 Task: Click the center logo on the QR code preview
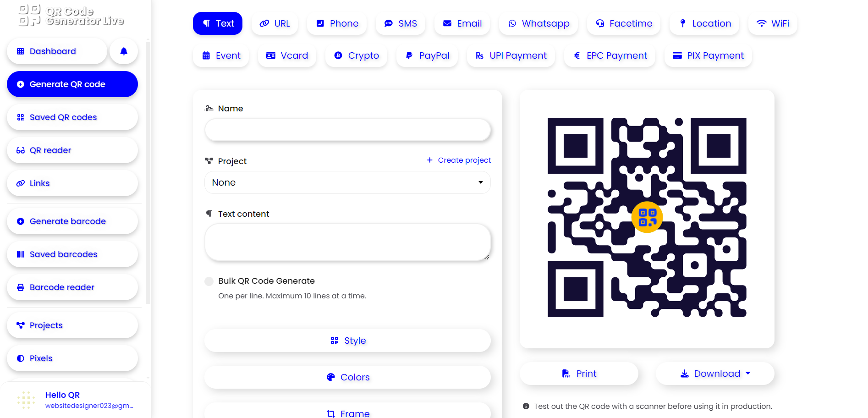pos(647,217)
